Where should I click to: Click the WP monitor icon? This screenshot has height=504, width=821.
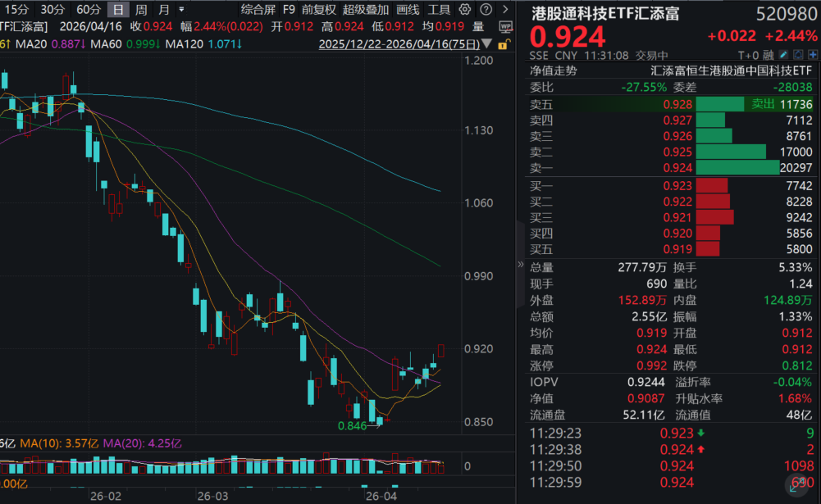coord(504,26)
